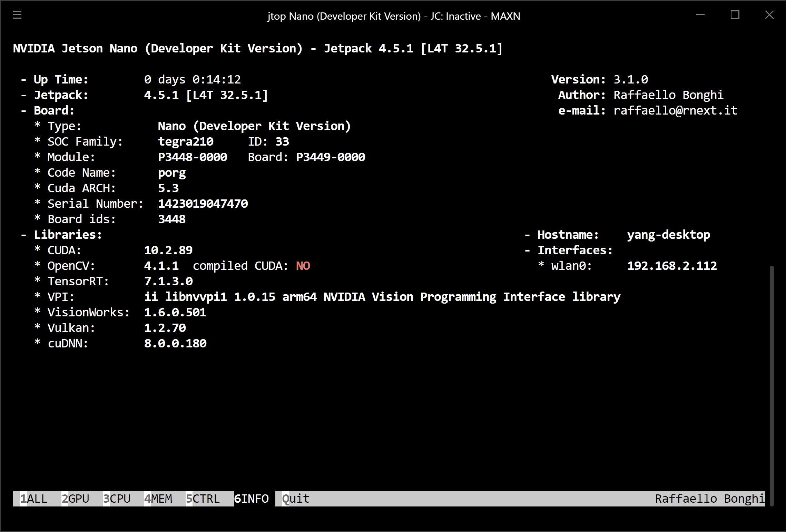Click the Board section heading
Image resolution: width=786 pixels, height=532 pixels.
point(54,110)
